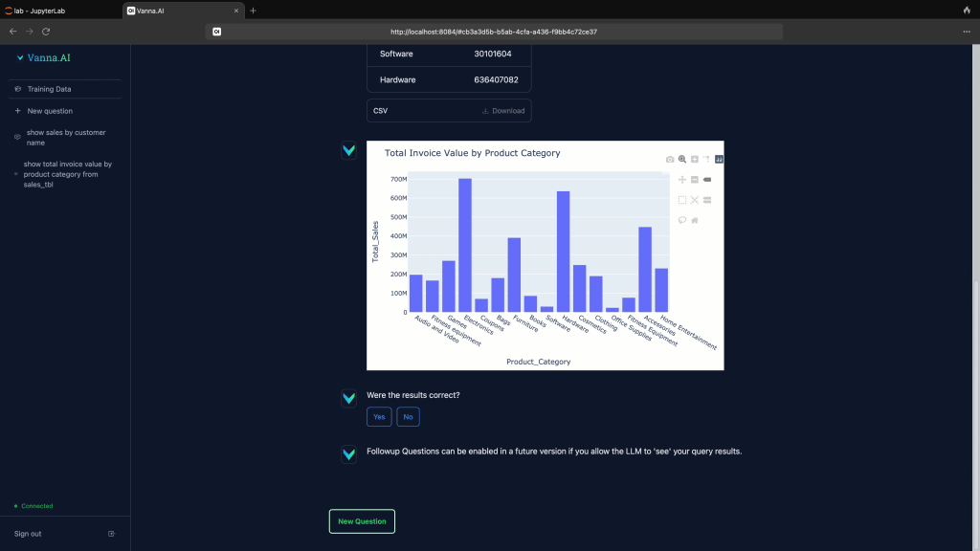Open 'show sales by customer name' history

(x=66, y=137)
